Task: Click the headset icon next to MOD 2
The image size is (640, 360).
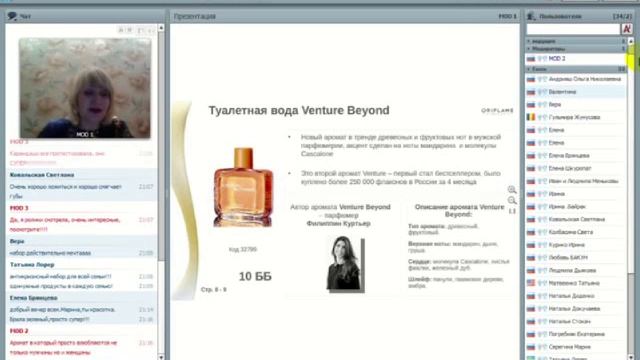Action: click(542, 59)
